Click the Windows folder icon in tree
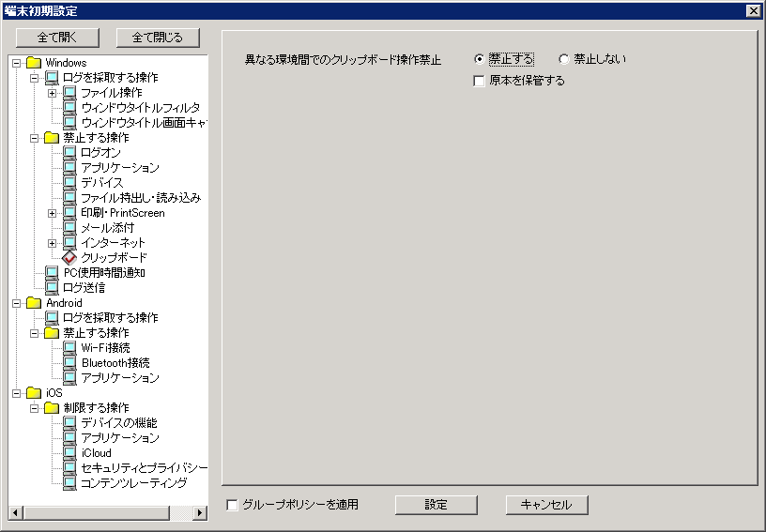 click(34, 63)
